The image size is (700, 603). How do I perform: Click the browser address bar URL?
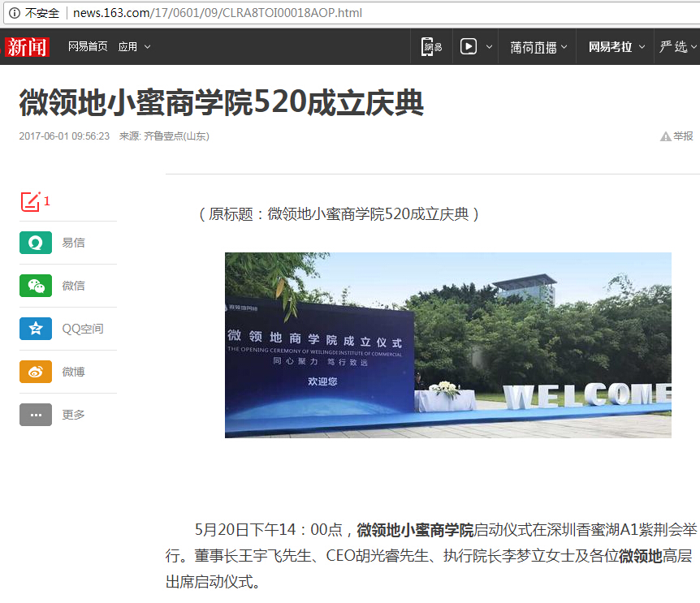[218, 13]
